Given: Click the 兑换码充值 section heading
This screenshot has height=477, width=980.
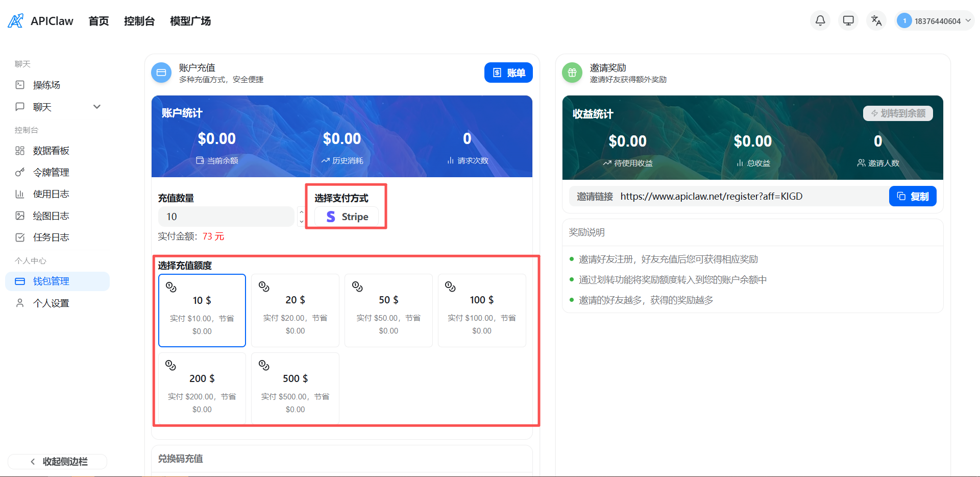Looking at the screenshot, I should click(180, 459).
